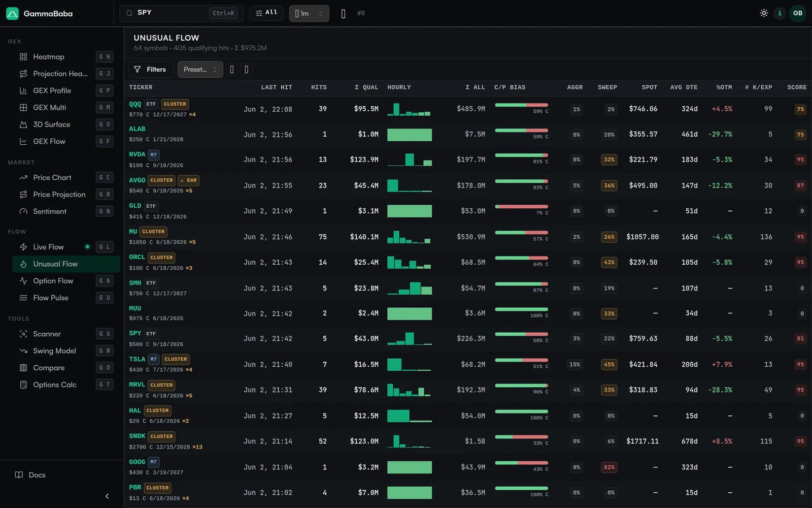This screenshot has width=812, height=508.
Task: Open the 1m timeframe dropdown
Action: coord(309,13)
